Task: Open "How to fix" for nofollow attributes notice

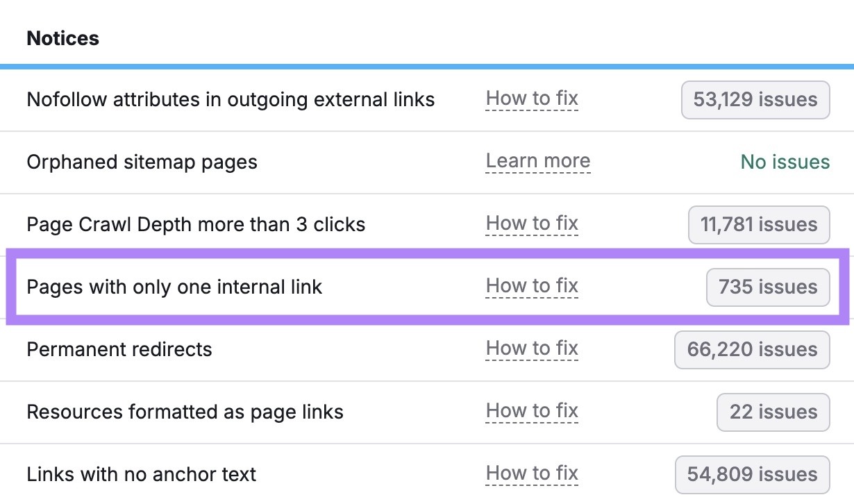Action: pos(532,99)
